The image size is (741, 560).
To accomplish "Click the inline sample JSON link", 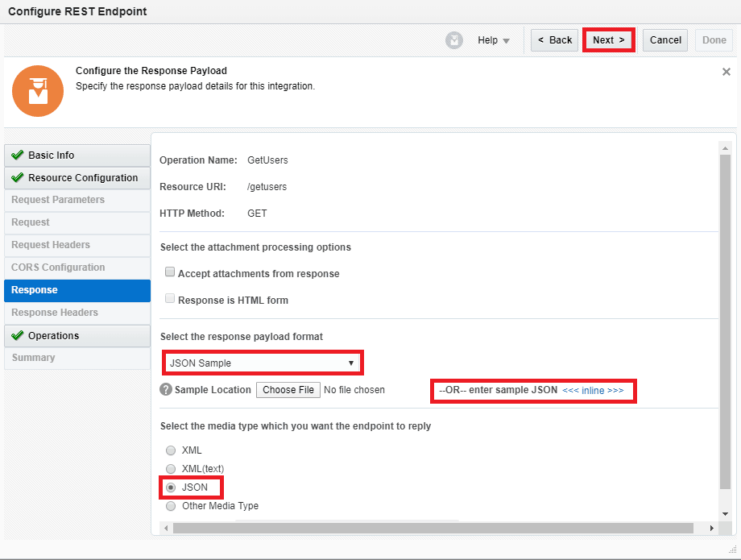I will [x=593, y=391].
